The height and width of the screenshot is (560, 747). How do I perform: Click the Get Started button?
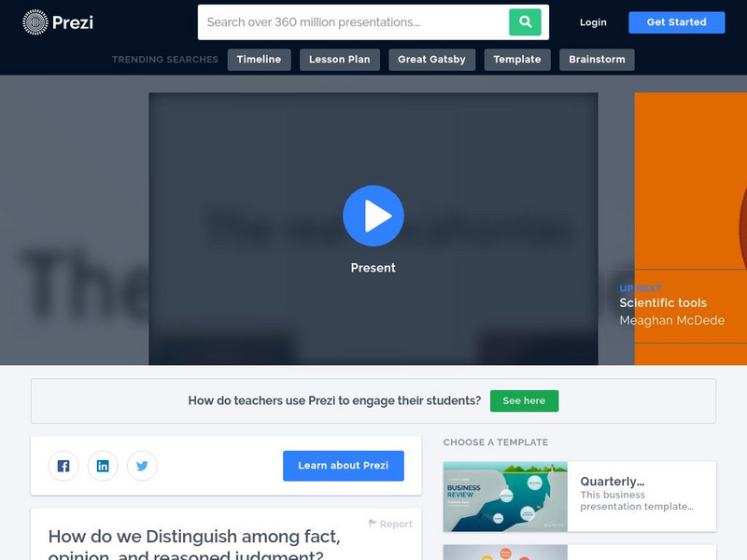point(676,21)
